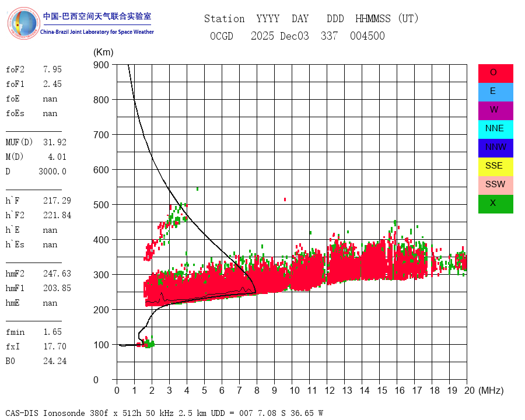Image resolution: width=525 pixels, height=420 pixels.
Task: Click the hmE label row
Action: tap(32, 303)
